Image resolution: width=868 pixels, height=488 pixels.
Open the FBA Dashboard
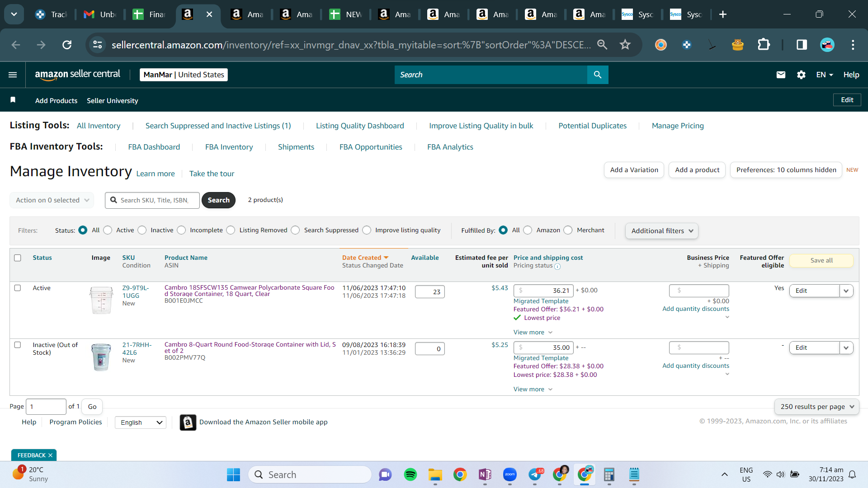tap(154, 147)
